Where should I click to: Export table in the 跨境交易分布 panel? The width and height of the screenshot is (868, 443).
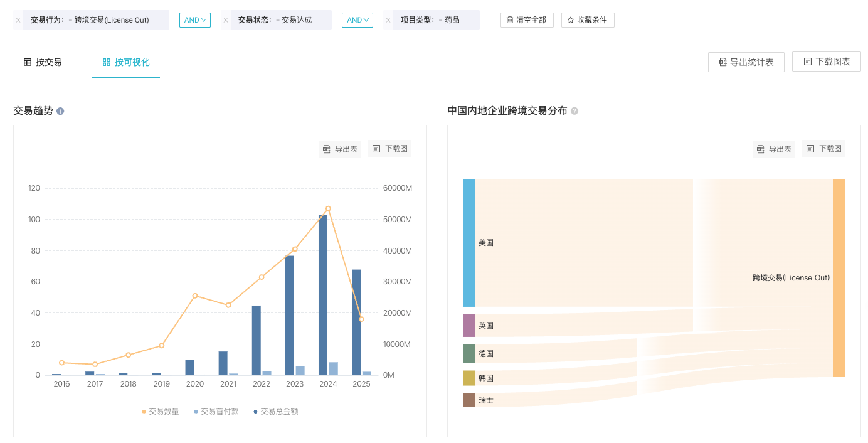[774, 149]
